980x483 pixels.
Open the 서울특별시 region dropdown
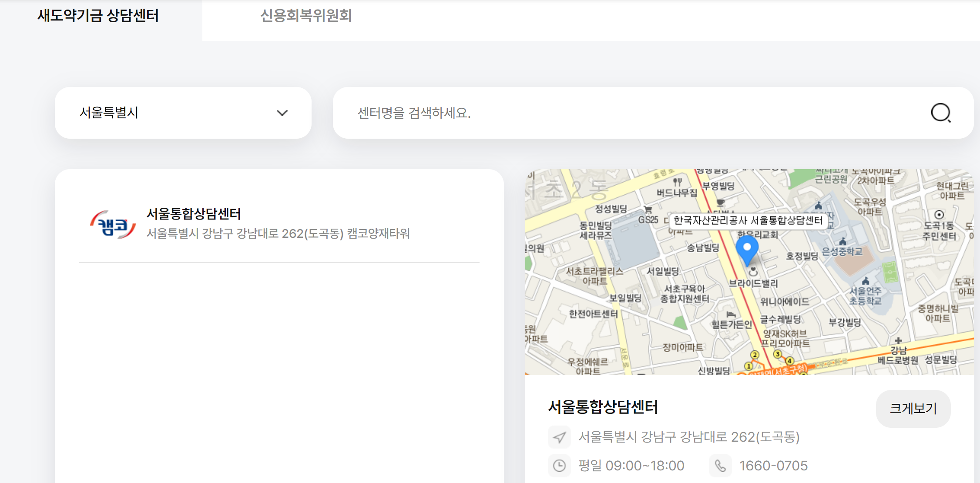[x=183, y=113]
